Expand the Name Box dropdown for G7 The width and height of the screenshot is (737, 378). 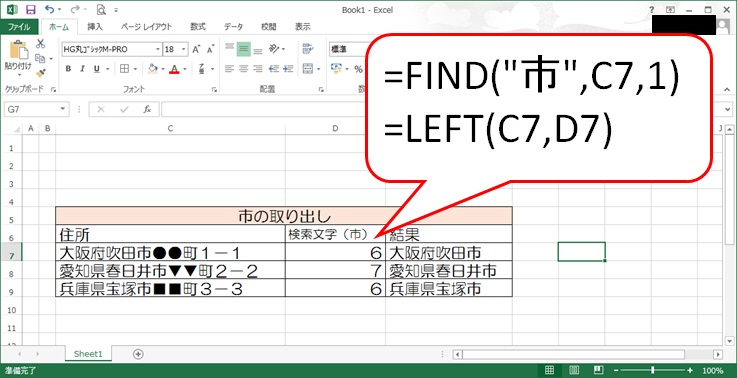point(63,109)
